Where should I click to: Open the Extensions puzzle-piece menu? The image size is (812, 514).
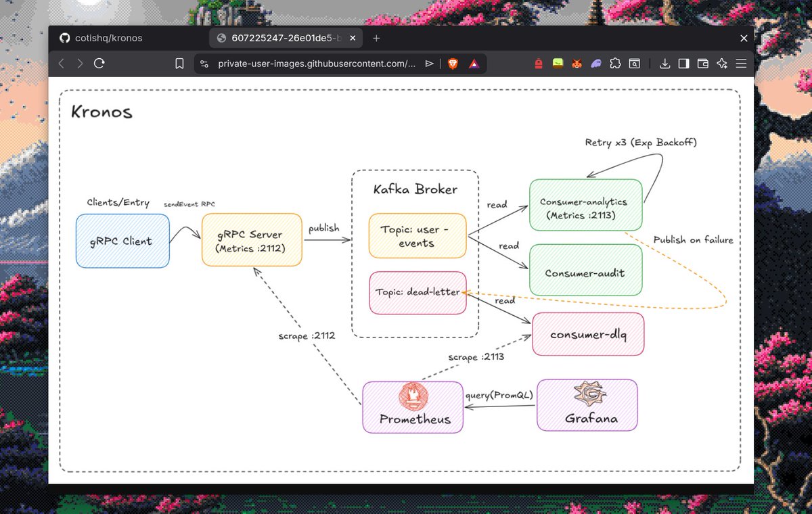(x=615, y=64)
